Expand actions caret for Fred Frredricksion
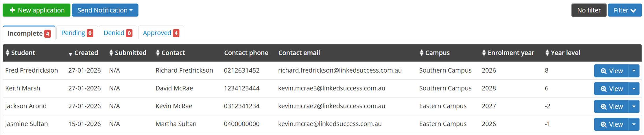 (x=634, y=71)
